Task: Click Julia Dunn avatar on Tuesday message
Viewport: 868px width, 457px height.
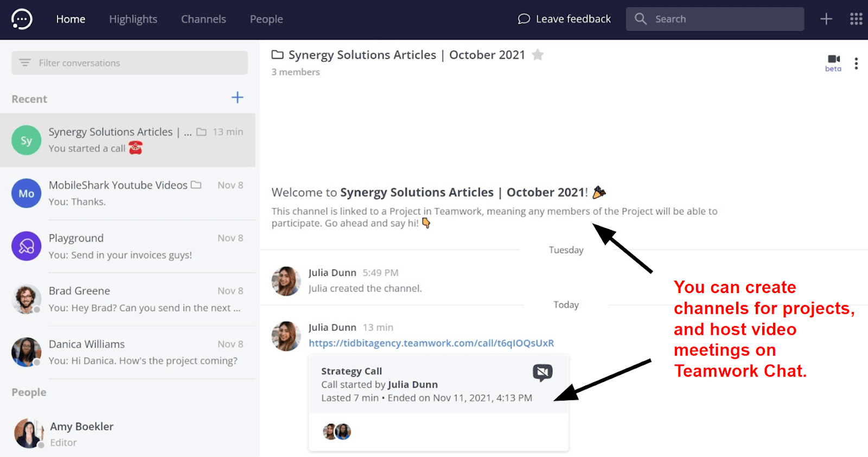Action: click(x=286, y=281)
